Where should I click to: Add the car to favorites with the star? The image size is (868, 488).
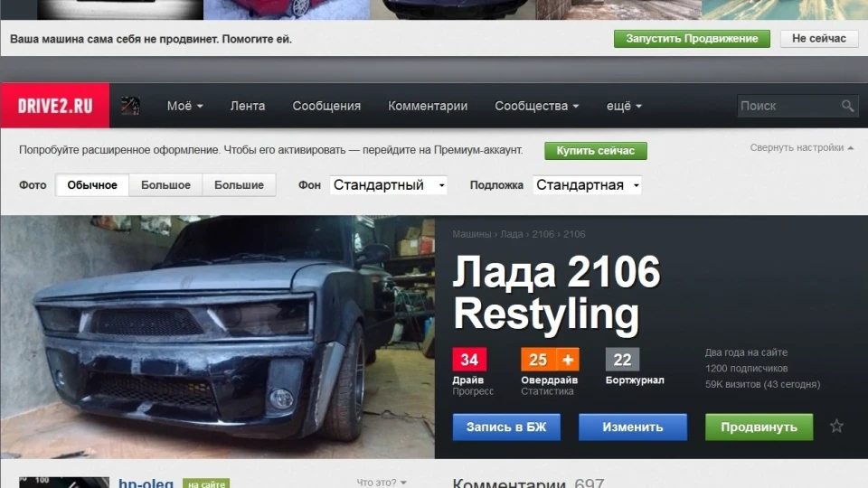[836, 426]
